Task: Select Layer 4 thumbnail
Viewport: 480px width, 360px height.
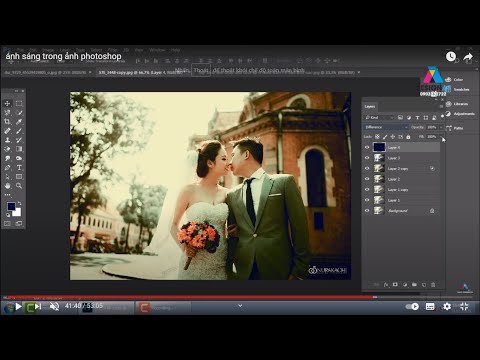Action: click(x=379, y=147)
